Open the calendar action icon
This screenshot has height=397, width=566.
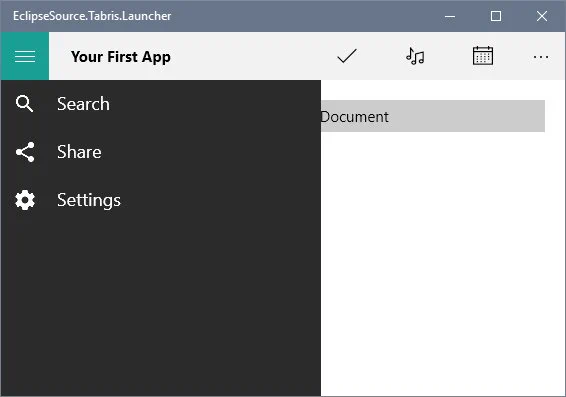click(x=483, y=56)
